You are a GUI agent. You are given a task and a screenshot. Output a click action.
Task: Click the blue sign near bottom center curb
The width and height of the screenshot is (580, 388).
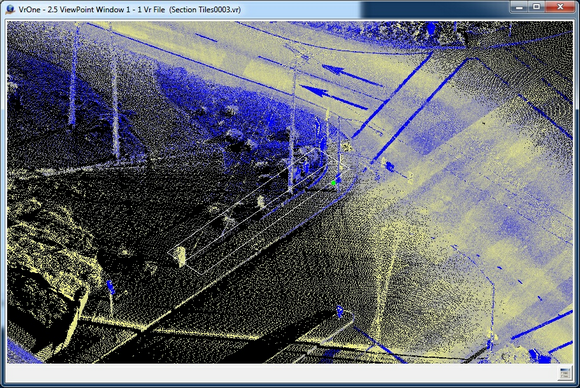pos(340,312)
